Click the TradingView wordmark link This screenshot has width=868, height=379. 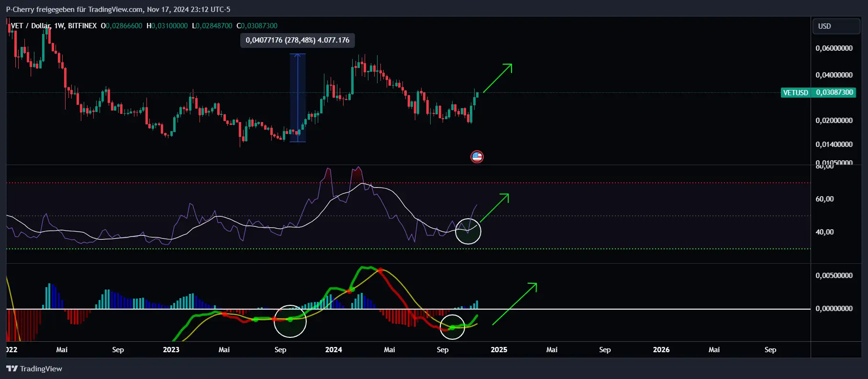click(x=41, y=368)
